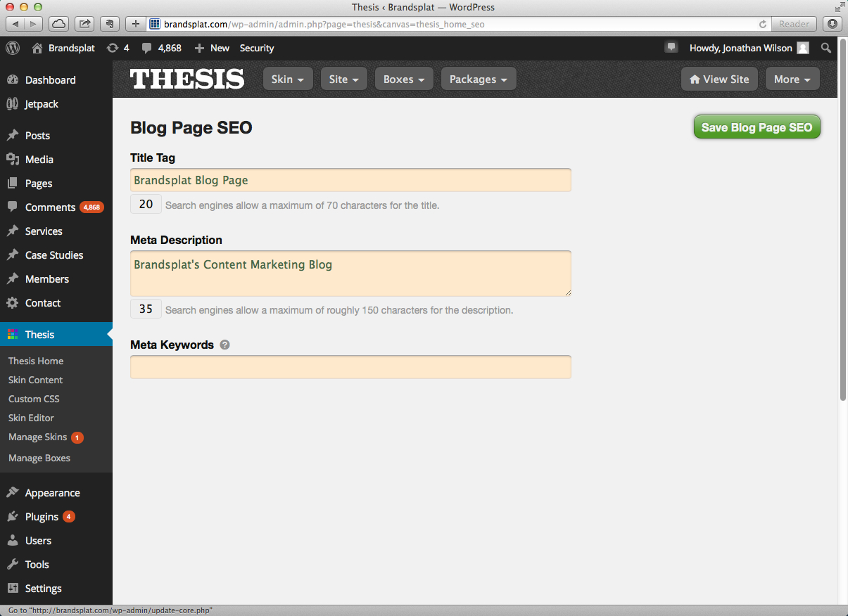Click Save Blog Page SEO button
This screenshot has width=848, height=616.
(x=757, y=127)
